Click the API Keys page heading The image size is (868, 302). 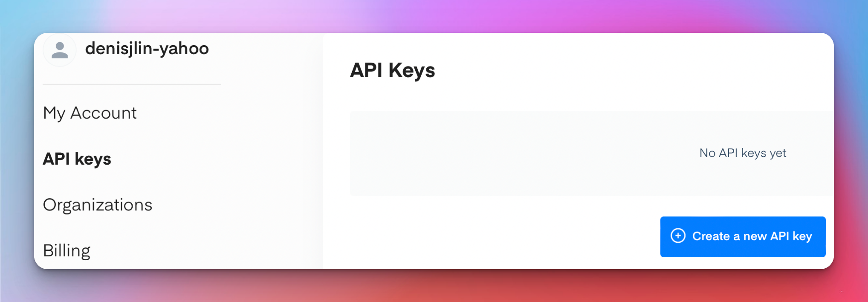coord(392,70)
